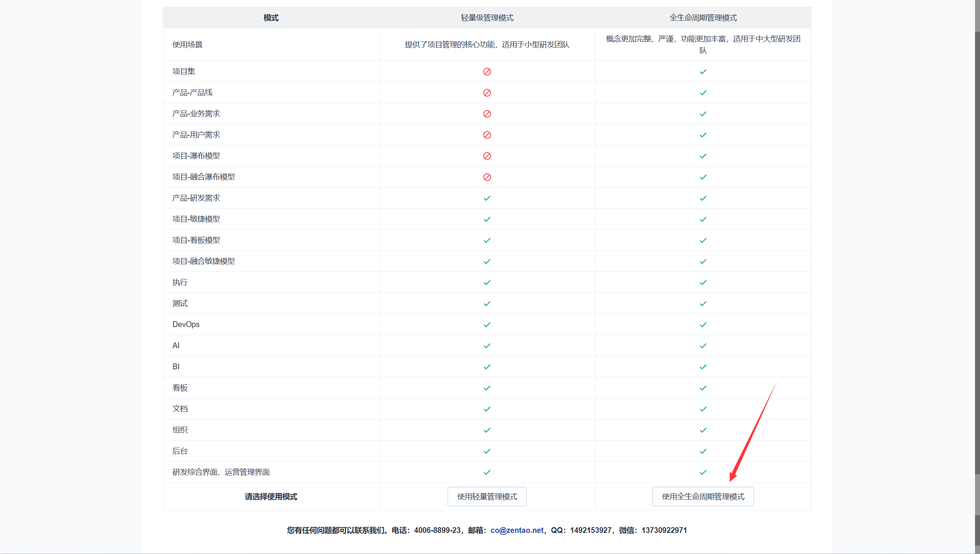The height and width of the screenshot is (554, 980).
Task: Click the 模式 header cell
Action: [x=271, y=18]
